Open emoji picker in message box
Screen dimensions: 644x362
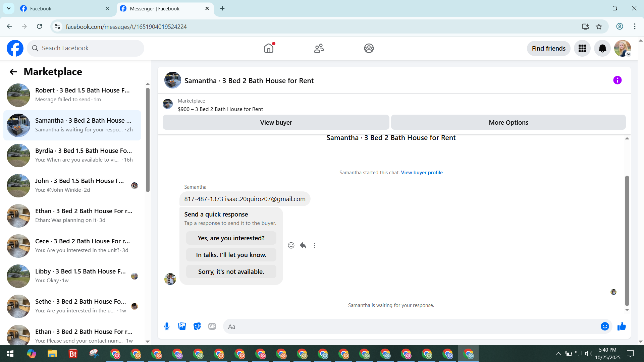click(x=604, y=326)
